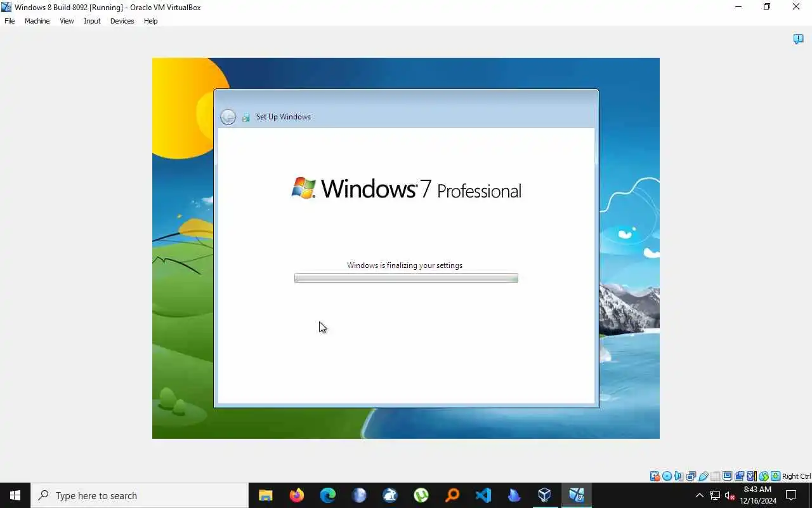Click the mouse integration status icon
This screenshot has height=508, width=812.
(x=764, y=476)
